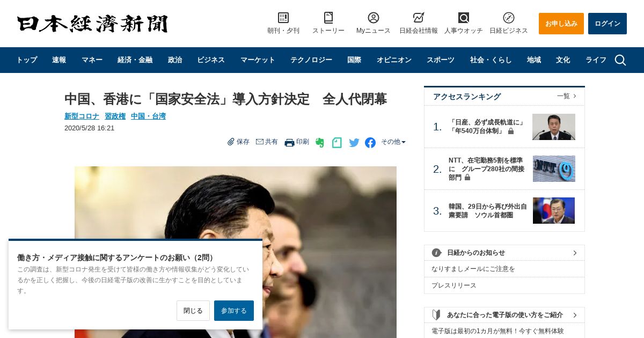Open the オピニオン section
The height and width of the screenshot is (338, 644).
click(394, 60)
